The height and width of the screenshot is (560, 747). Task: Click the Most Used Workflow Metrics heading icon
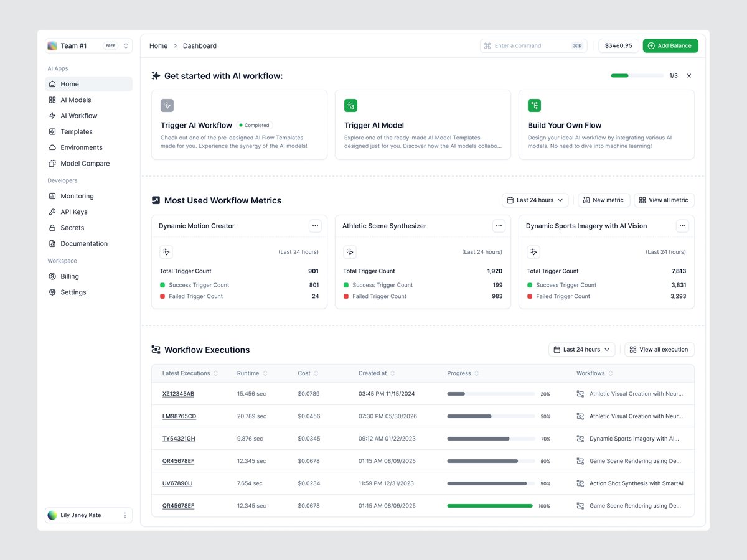coord(156,200)
